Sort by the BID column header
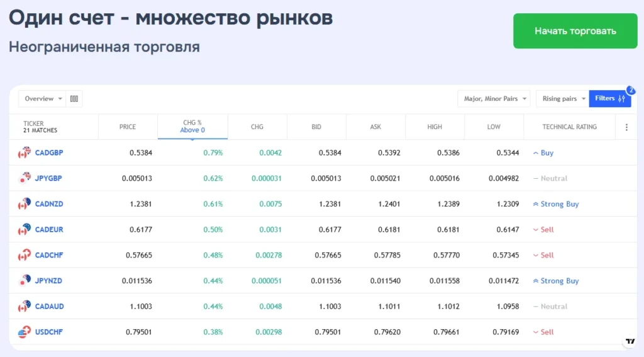The image size is (644, 357). tap(316, 127)
